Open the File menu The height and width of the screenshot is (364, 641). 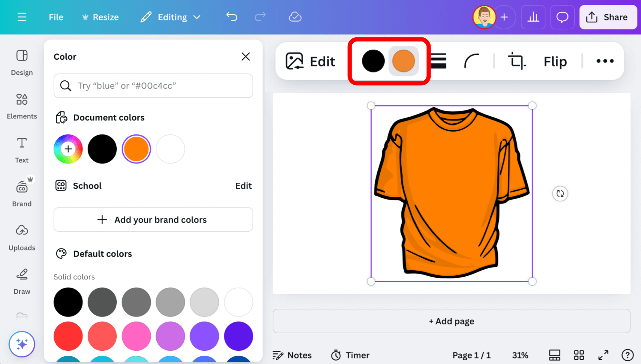click(56, 17)
